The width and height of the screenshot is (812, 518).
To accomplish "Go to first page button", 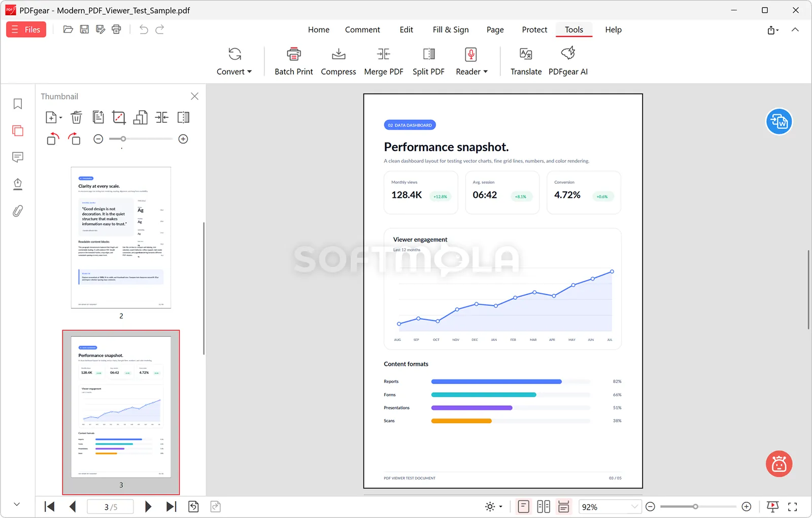I will pos(50,506).
